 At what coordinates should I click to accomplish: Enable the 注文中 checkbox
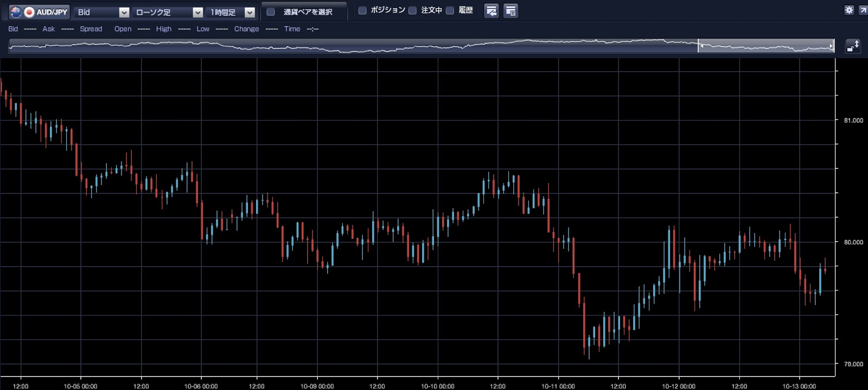[x=412, y=10]
